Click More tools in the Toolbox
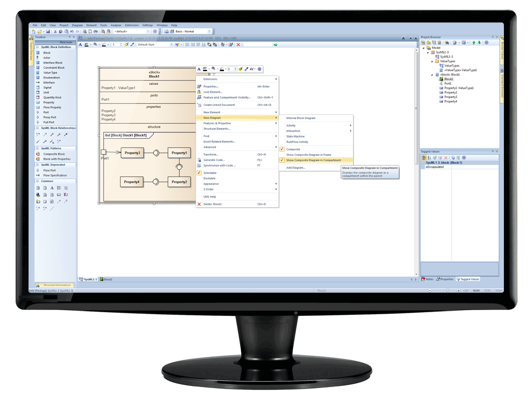This screenshot has height=399, width=532. point(66,42)
